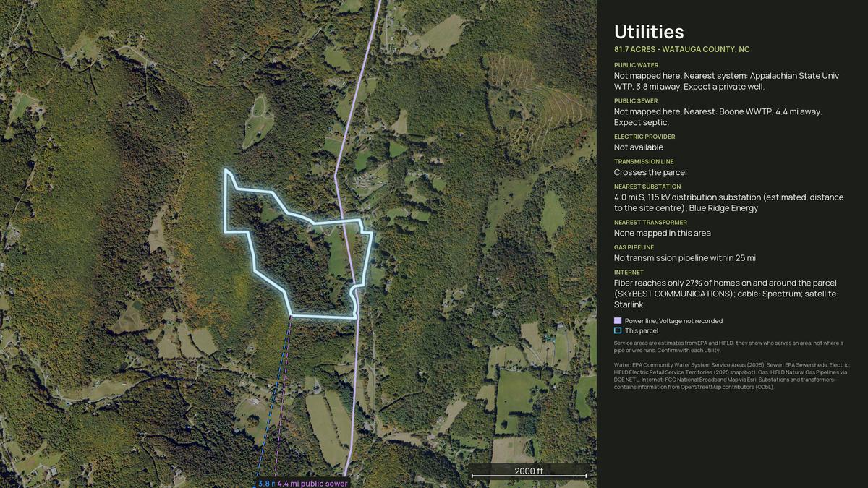Click the ELECTRIC PROVIDER label
This screenshot has width=868, height=488.
point(644,137)
